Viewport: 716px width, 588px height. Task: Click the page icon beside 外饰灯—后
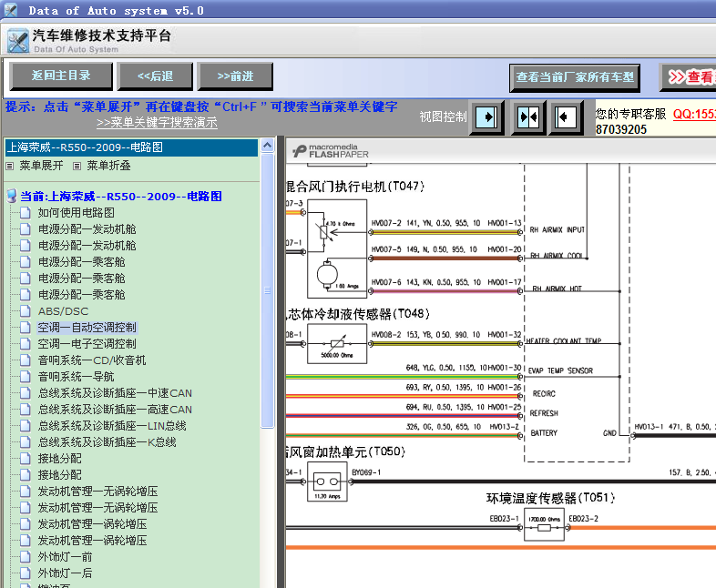(x=26, y=573)
